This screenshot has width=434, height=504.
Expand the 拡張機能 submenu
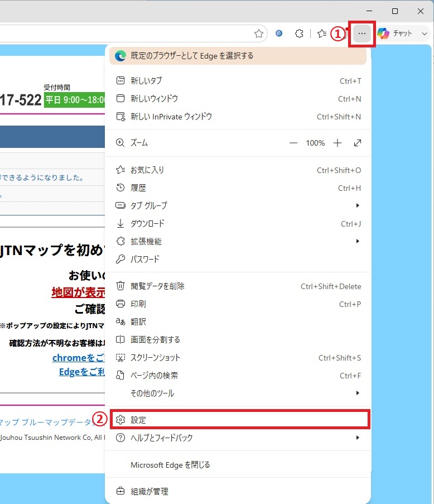coord(238,241)
